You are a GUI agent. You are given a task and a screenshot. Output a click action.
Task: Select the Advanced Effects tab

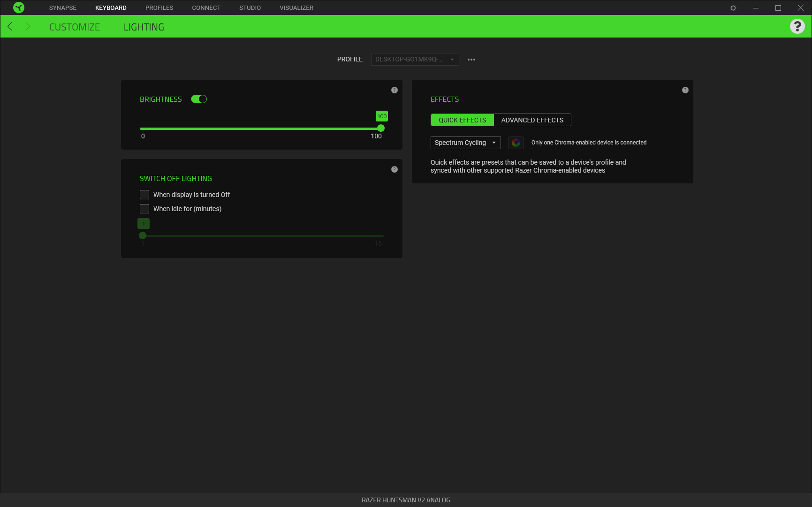click(532, 120)
